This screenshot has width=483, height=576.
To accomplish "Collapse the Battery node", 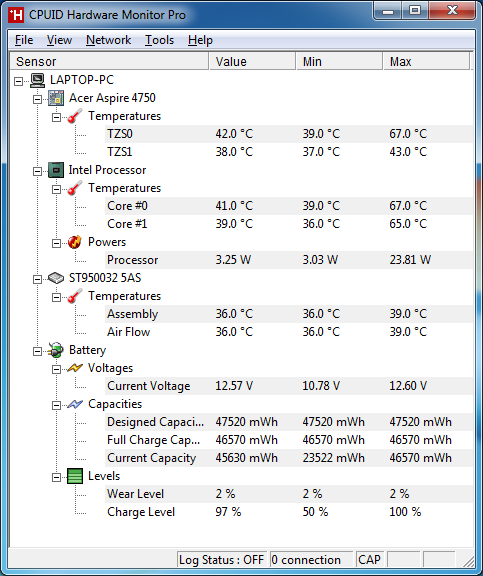I will (x=37, y=351).
